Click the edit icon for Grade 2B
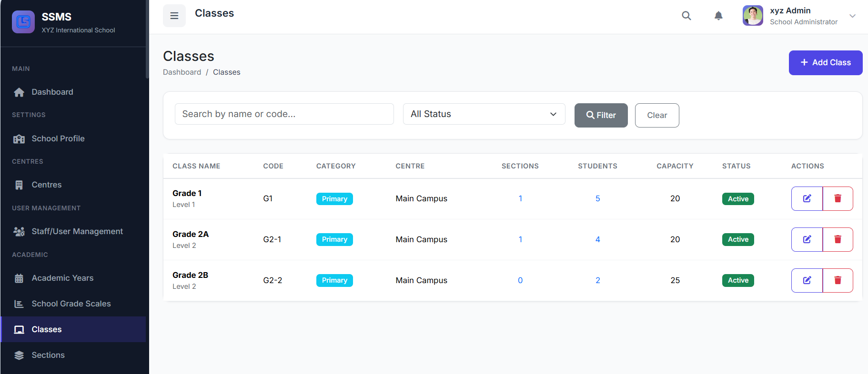Viewport: 868px width, 374px height. (807, 280)
